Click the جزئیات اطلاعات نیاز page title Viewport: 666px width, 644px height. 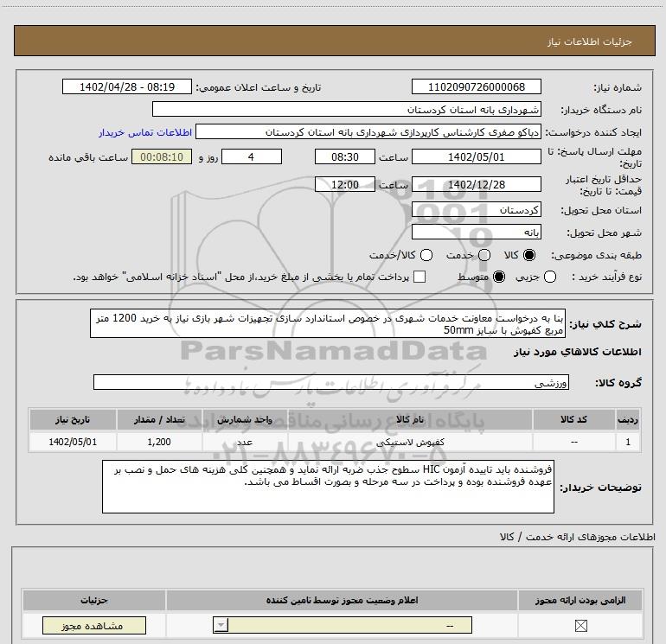point(590,41)
